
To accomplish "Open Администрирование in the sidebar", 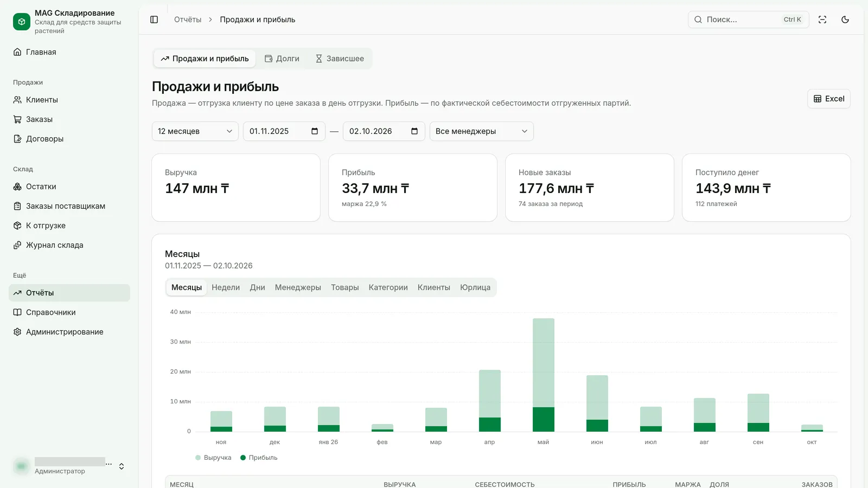I will (69, 332).
